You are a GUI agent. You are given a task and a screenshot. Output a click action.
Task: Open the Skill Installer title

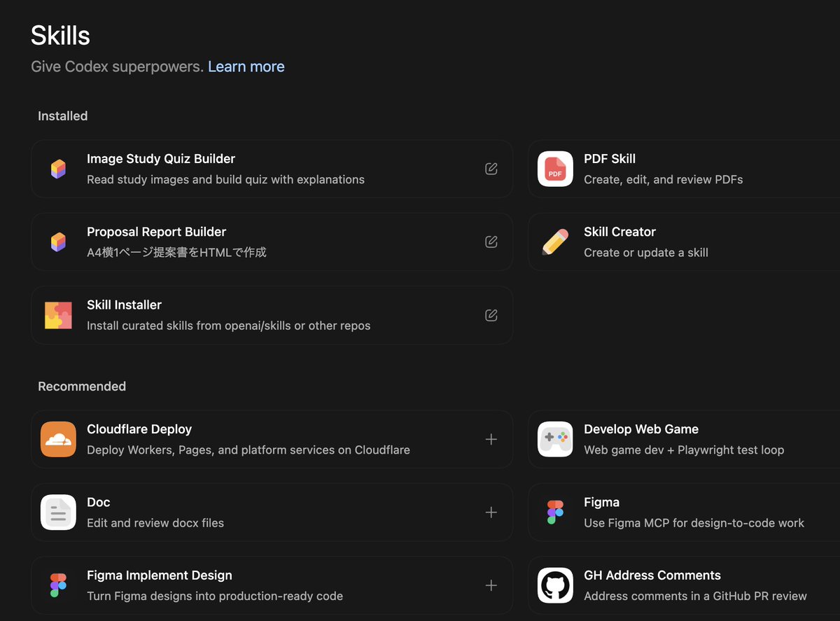point(124,305)
